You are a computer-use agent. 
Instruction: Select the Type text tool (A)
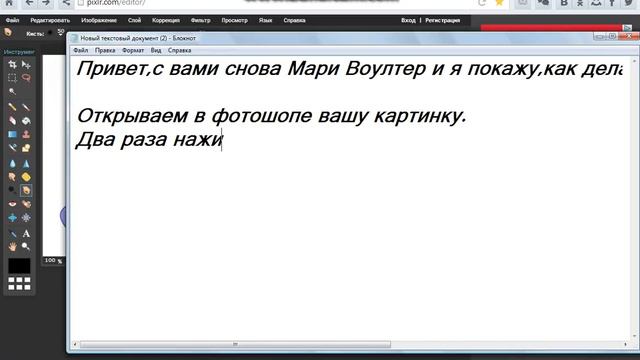pyautogui.click(x=26, y=233)
